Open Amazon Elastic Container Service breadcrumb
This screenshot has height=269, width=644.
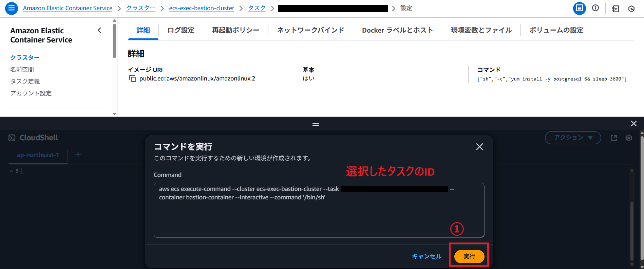click(x=68, y=8)
